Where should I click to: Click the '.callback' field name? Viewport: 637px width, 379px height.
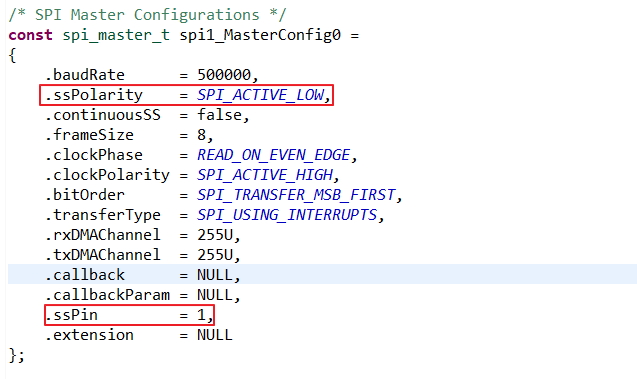click(x=85, y=275)
